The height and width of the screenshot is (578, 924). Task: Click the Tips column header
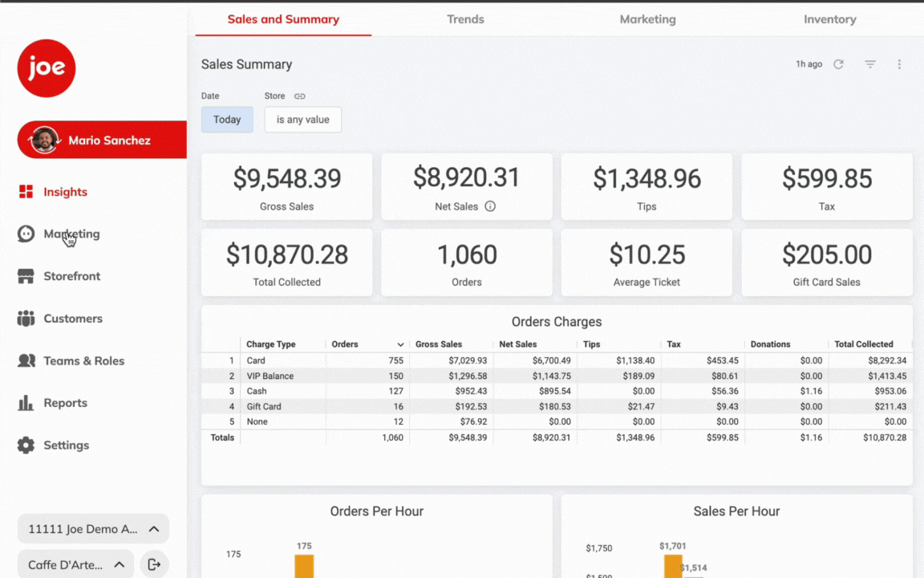click(x=591, y=344)
